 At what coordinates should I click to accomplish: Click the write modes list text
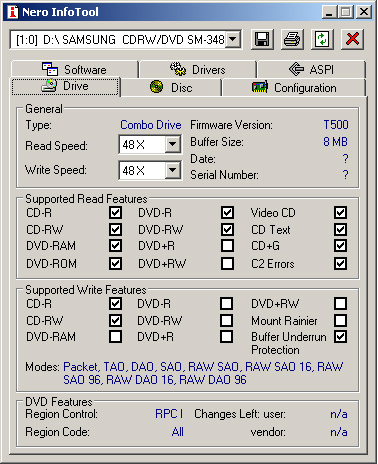pyautogui.click(x=203, y=373)
